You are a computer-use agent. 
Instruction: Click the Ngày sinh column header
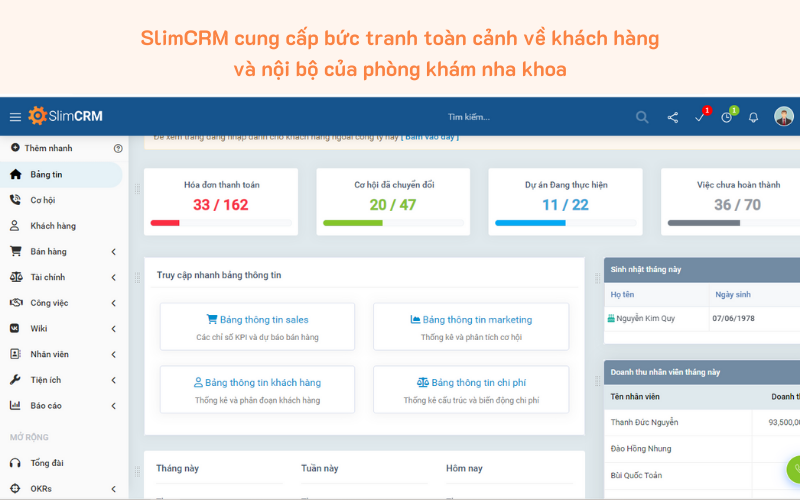click(x=733, y=294)
